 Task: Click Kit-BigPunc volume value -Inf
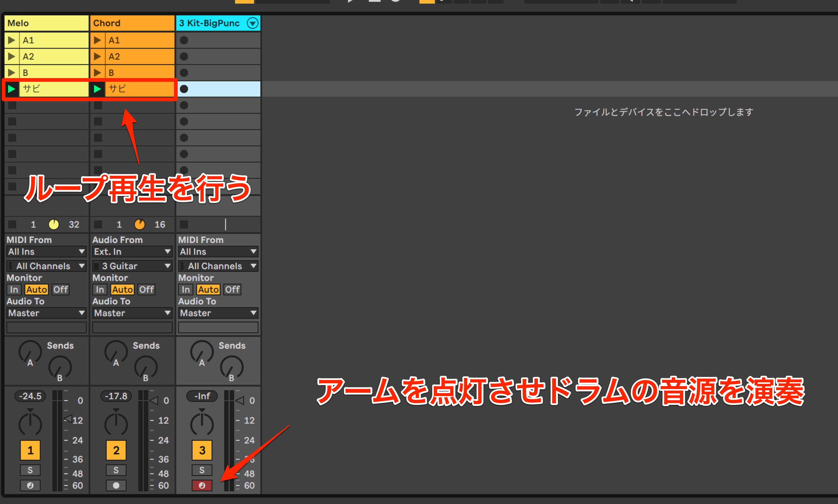coord(202,396)
